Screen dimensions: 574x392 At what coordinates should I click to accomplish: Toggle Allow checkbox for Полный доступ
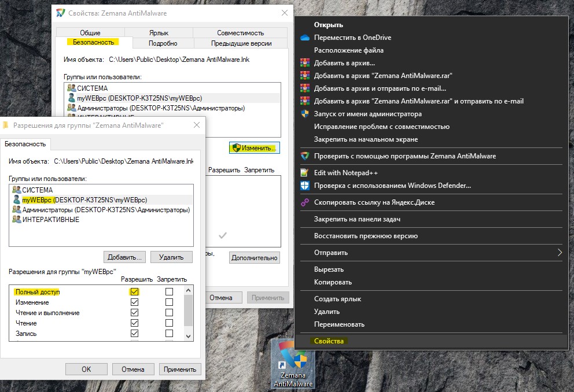click(134, 292)
